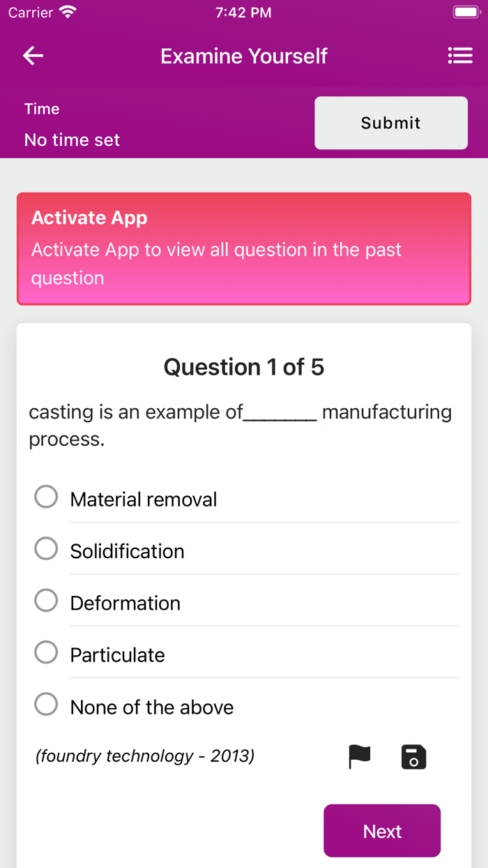Choose None of the above option

(x=46, y=705)
